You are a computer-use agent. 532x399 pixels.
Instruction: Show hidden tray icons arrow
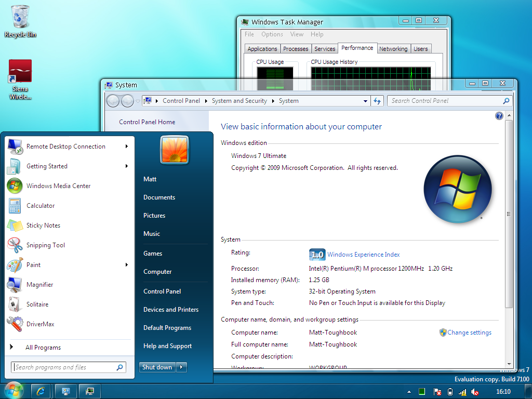coord(409,392)
